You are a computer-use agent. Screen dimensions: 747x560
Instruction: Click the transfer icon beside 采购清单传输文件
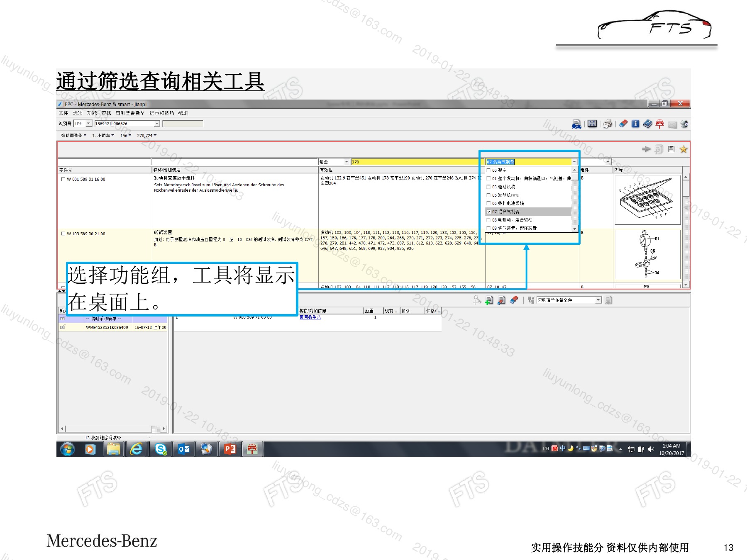531,300
